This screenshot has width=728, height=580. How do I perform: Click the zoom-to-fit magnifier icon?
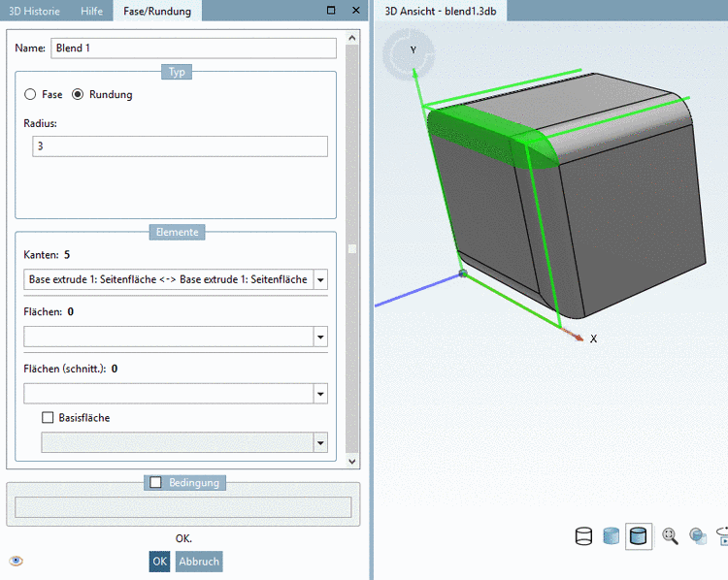point(670,536)
